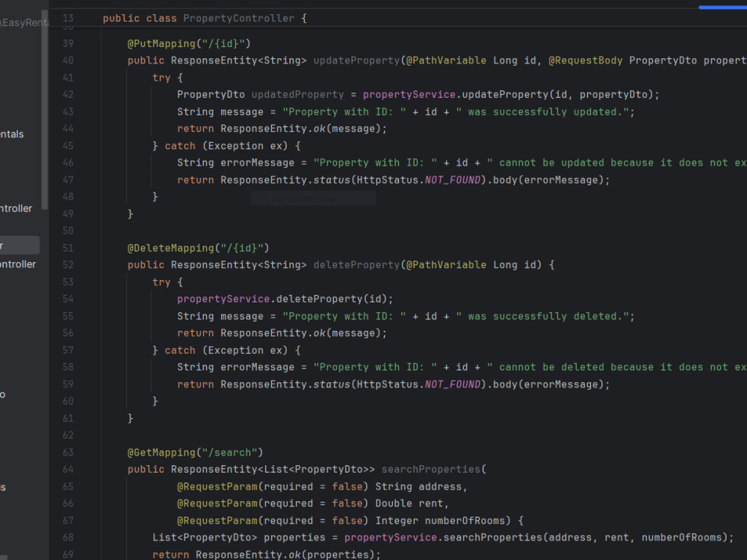Select the updatedProperty variable on line 42
The height and width of the screenshot is (560, 747).
[297, 95]
